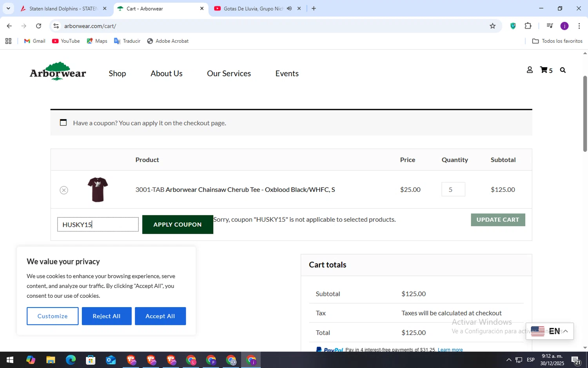Open the browser extensions puzzle icon
Viewport: 588px width, 368px height.
(528, 26)
